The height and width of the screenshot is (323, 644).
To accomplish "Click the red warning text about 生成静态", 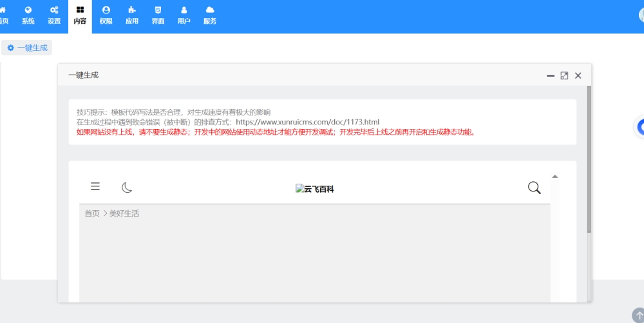I will [x=276, y=132].
